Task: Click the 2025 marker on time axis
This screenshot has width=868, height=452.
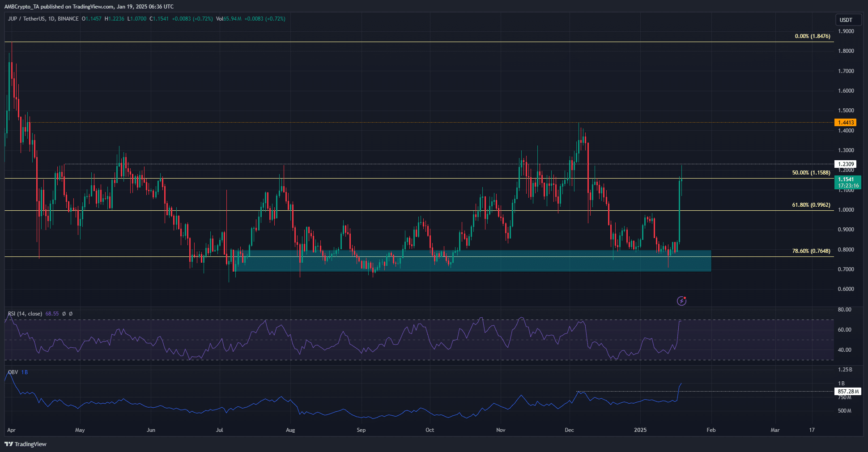Action: (640, 430)
